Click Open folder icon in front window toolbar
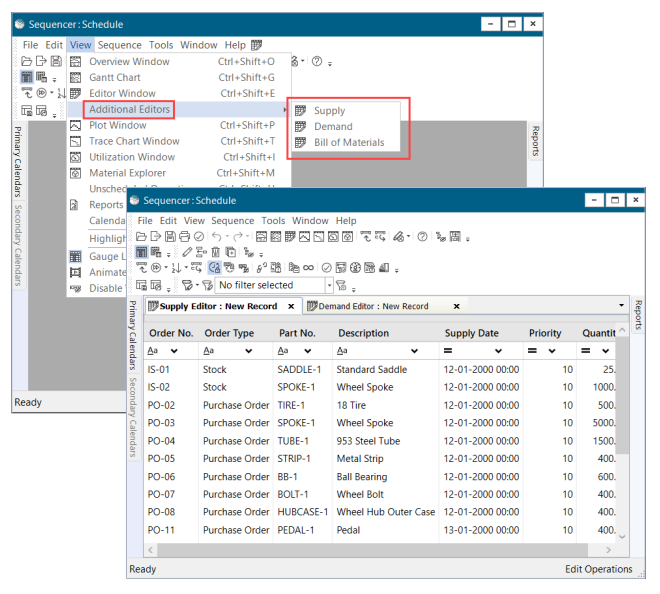Screen dimensions: 660x594 pyautogui.click(x=141, y=237)
